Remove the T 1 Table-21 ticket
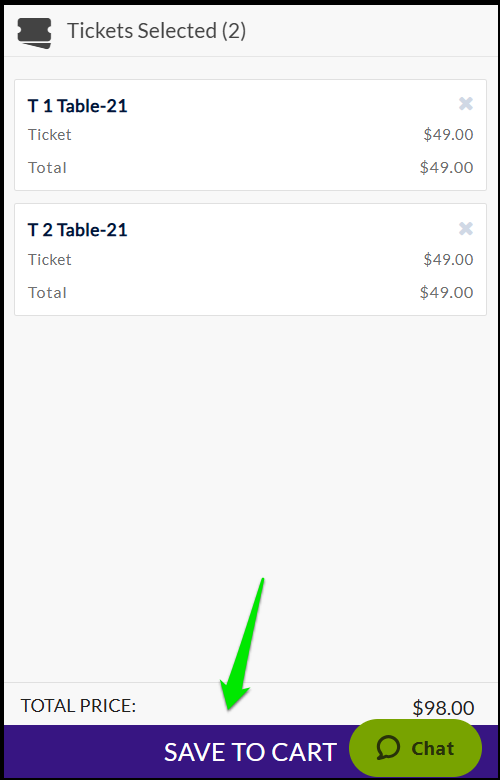 pyautogui.click(x=466, y=103)
